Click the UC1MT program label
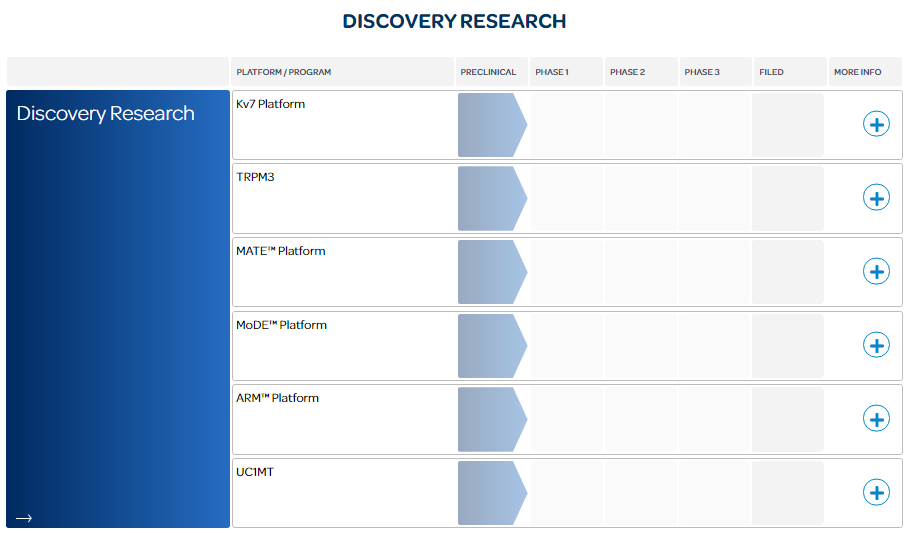 click(255, 472)
